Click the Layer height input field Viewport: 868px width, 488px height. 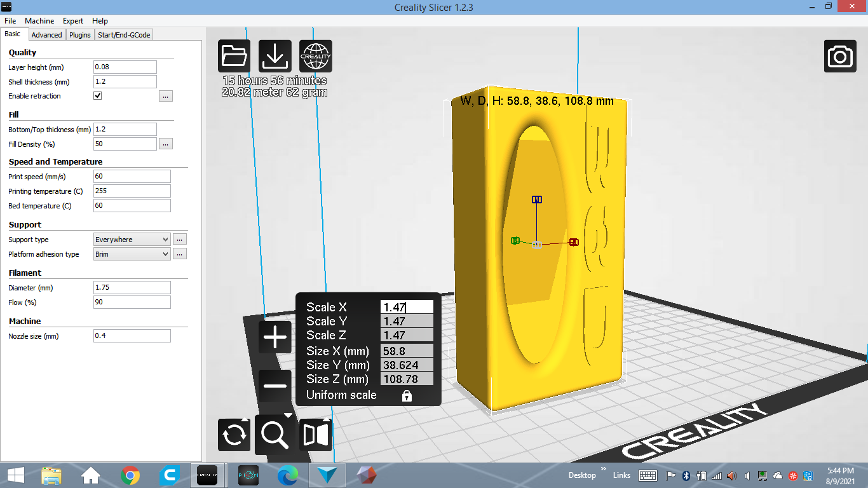coord(125,67)
